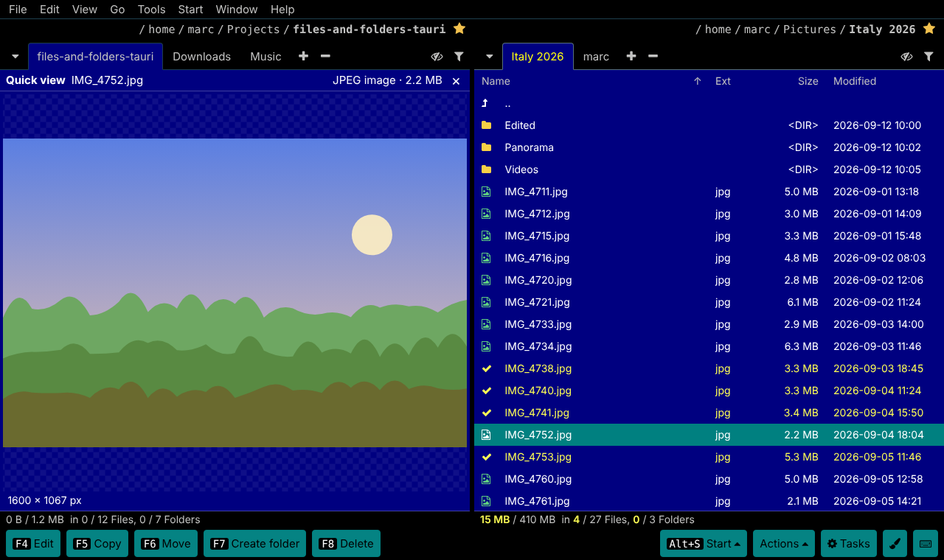Remove tab in left pane

[325, 56]
